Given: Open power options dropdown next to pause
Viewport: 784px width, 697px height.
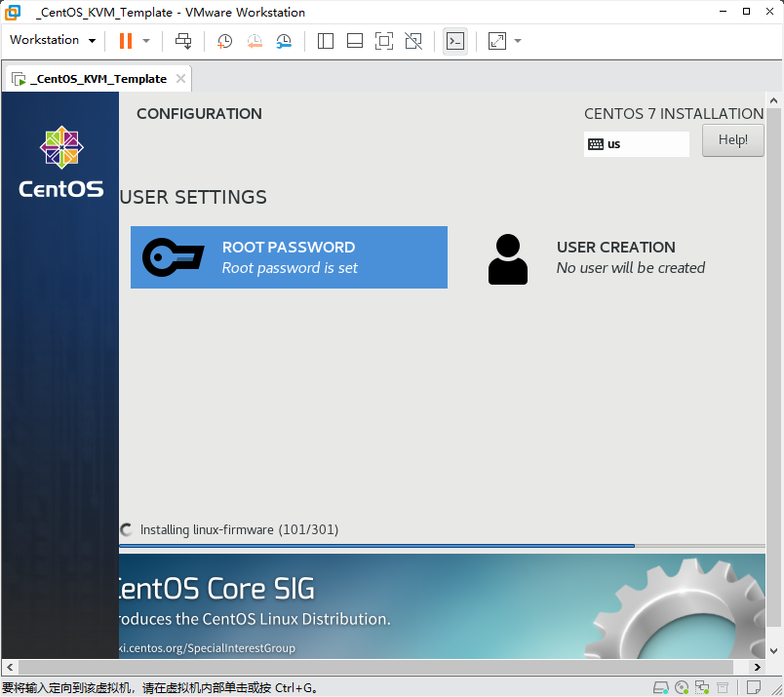Looking at the screenshot, I should click(x=146, y=41).
